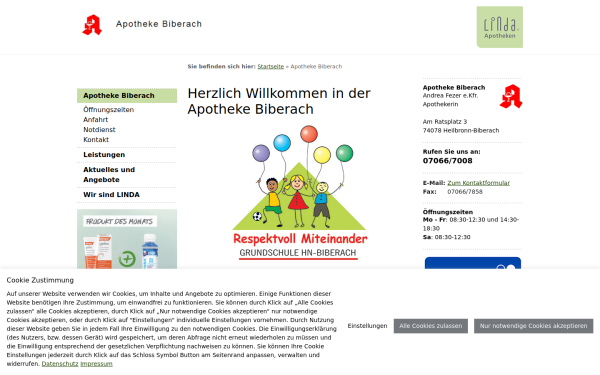
Task: Open the Impressum link in the cookie notice
Action: pos(96,364)
